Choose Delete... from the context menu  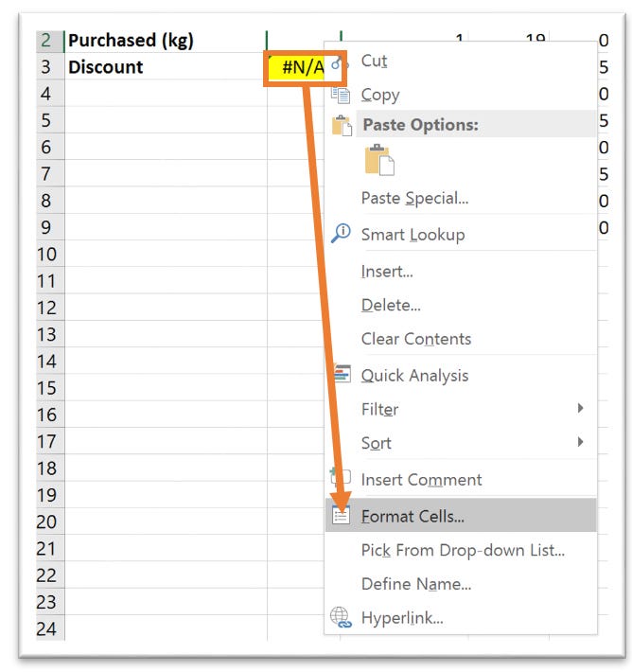pyautogui.click(x=391, y=305)
